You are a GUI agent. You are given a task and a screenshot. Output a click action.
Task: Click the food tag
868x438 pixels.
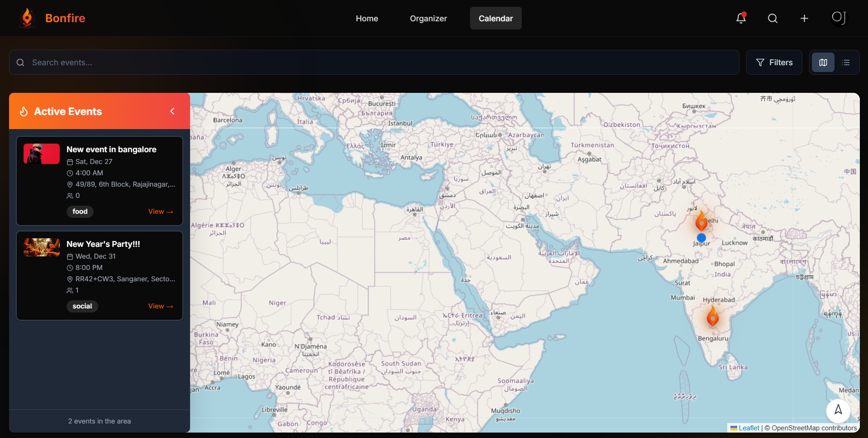80,212
